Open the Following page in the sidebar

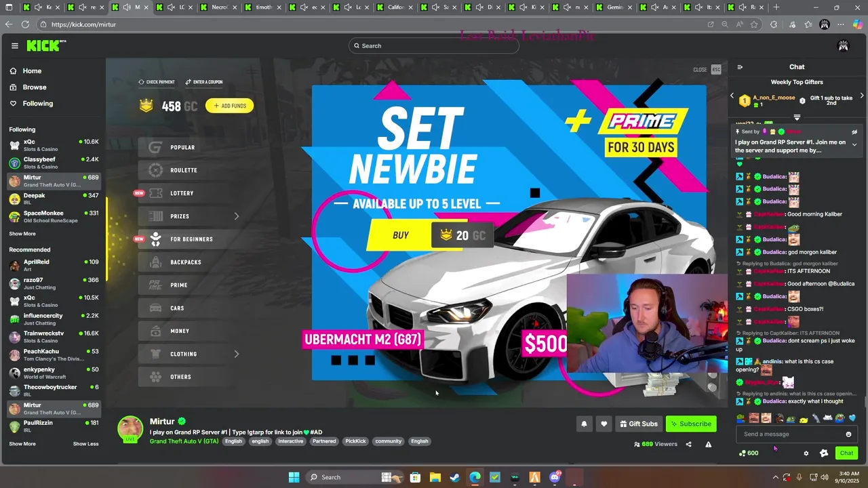click(37, 104)
